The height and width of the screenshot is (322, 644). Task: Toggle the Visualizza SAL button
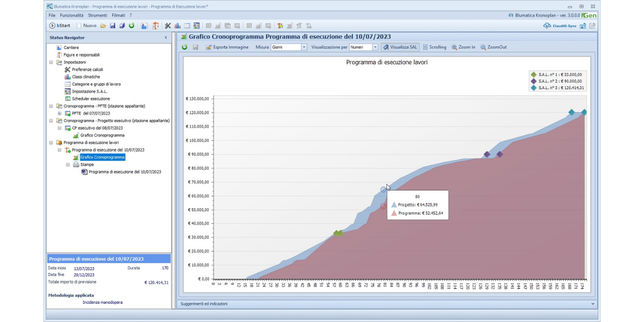[400, 47]
